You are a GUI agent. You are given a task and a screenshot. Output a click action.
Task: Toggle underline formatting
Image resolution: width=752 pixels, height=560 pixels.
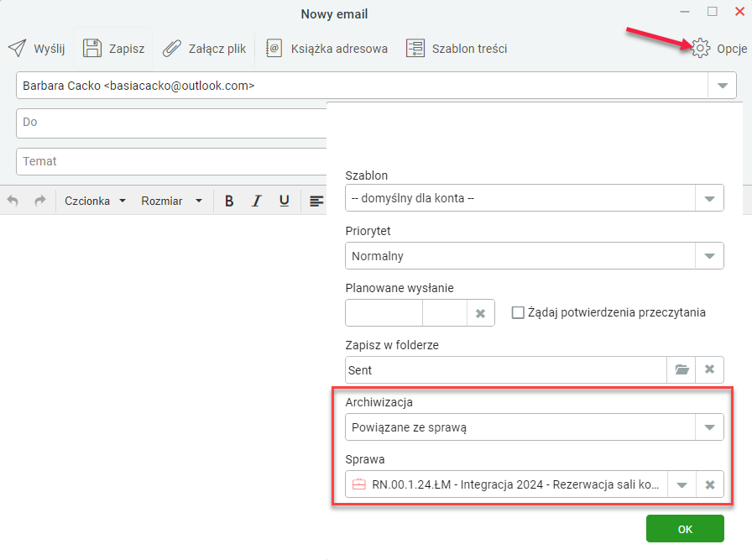285,201
